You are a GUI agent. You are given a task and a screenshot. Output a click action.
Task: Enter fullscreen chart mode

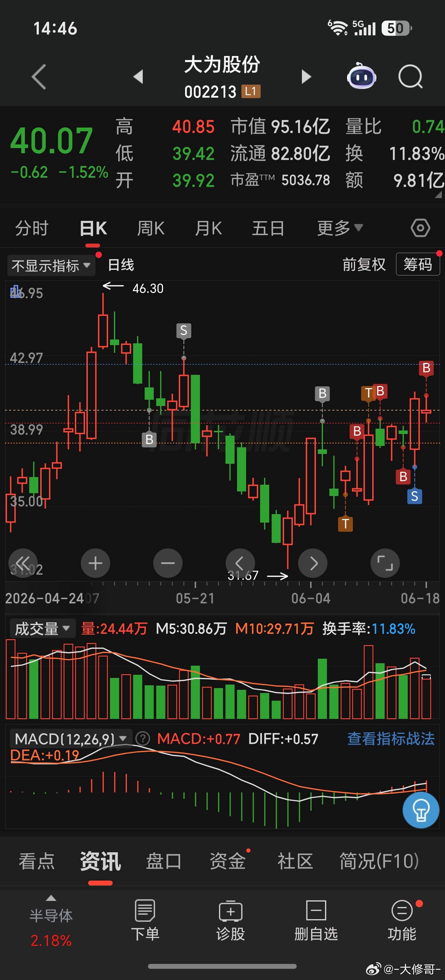point(385,563)
